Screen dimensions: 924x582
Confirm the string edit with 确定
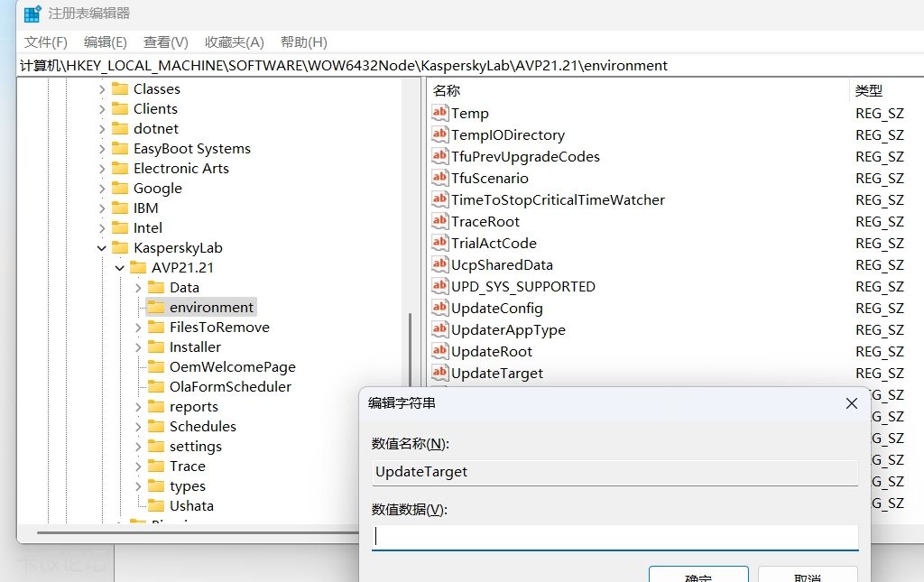coord(699,575)
